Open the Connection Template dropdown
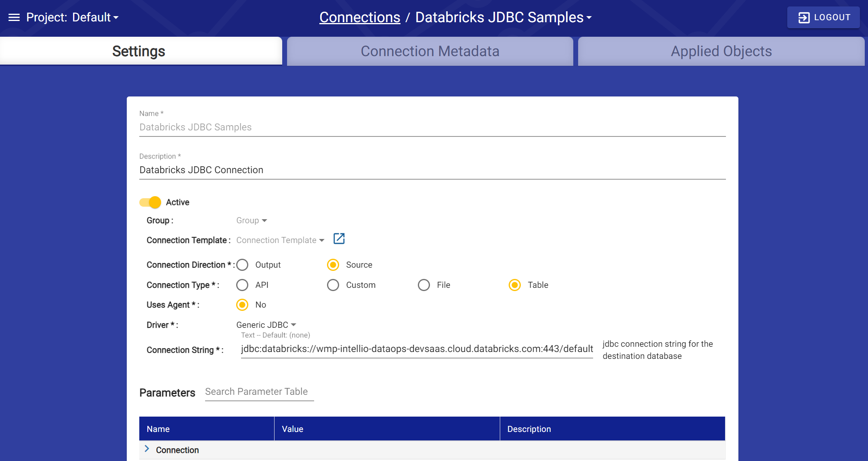The width and height of the screenshot is (868, 461). (280, 240)
